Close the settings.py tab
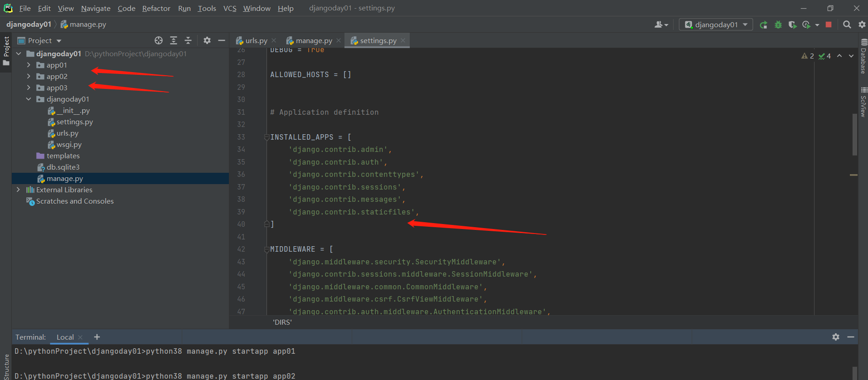868x380 pixels. 403,41
